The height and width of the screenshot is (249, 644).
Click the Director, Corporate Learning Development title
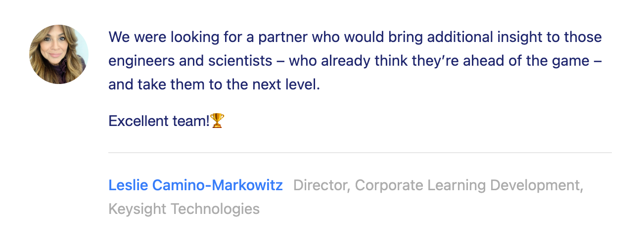point(438,186)
